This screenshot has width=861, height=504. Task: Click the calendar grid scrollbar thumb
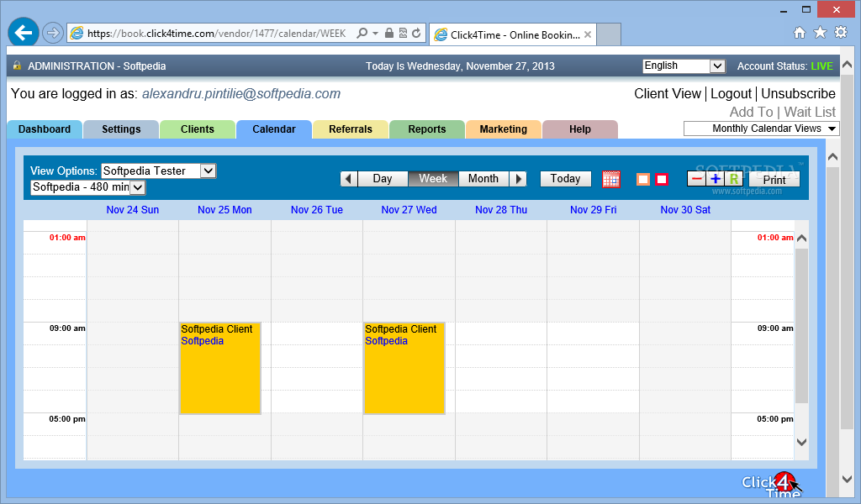click(x=801, y=326)
